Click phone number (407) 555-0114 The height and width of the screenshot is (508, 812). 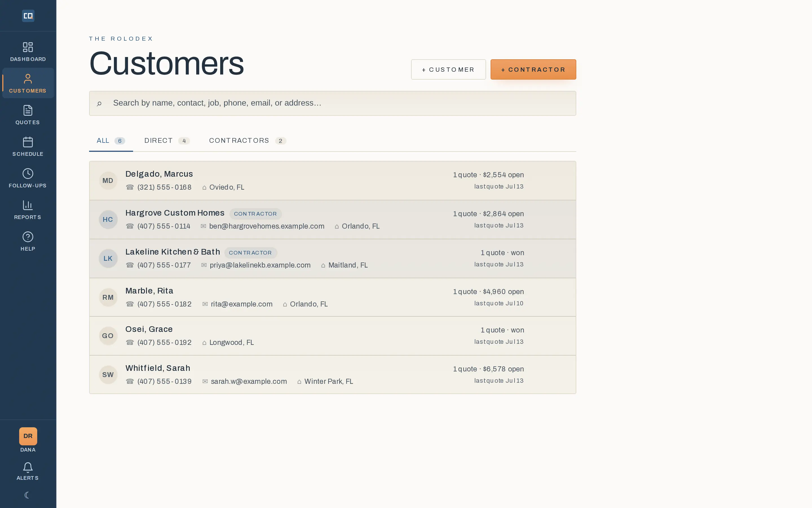tap(164, 226)
